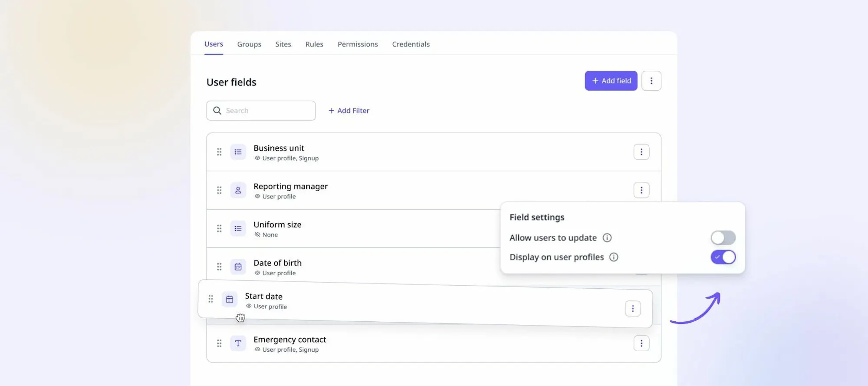The width and height of the screenshot is (868, 386).
Task: Click eye icon under Emergency contact
Action: coord(257,350)
